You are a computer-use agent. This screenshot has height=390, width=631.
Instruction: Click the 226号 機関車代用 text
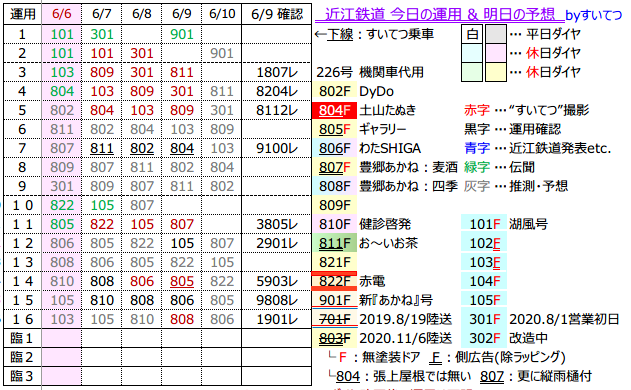pos(370,72)
